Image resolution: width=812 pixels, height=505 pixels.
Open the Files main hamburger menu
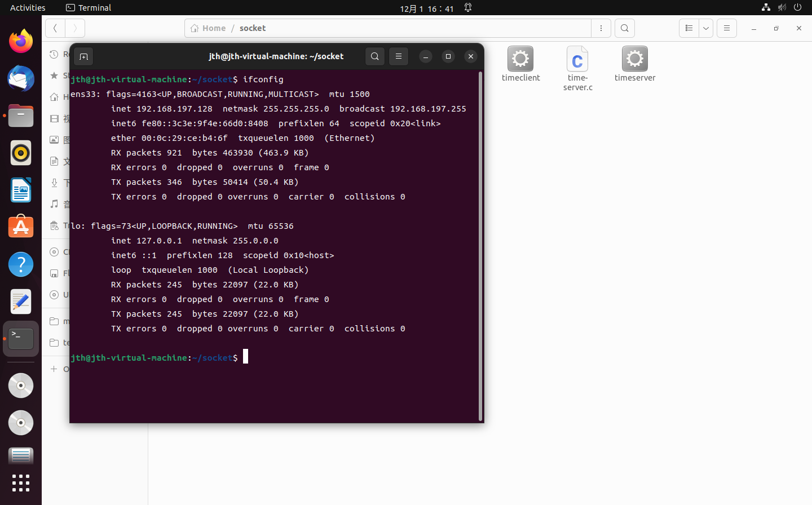pos(727,28)
